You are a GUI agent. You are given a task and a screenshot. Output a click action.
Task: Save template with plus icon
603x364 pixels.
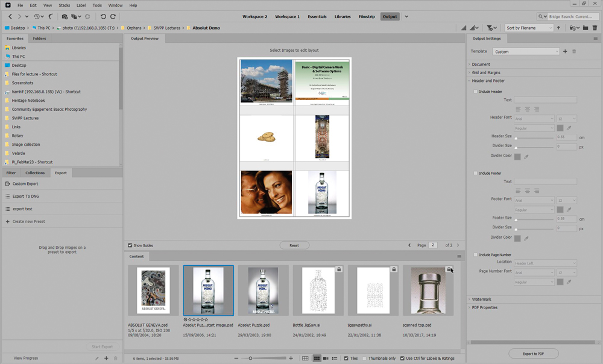[x=565, y=51]
